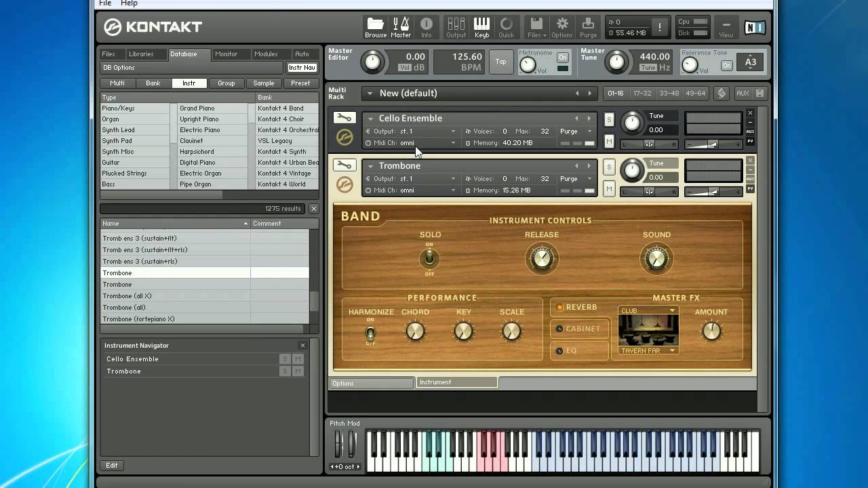
Task: Solo Trombone in rack header
Action: [x=609, y=167]
